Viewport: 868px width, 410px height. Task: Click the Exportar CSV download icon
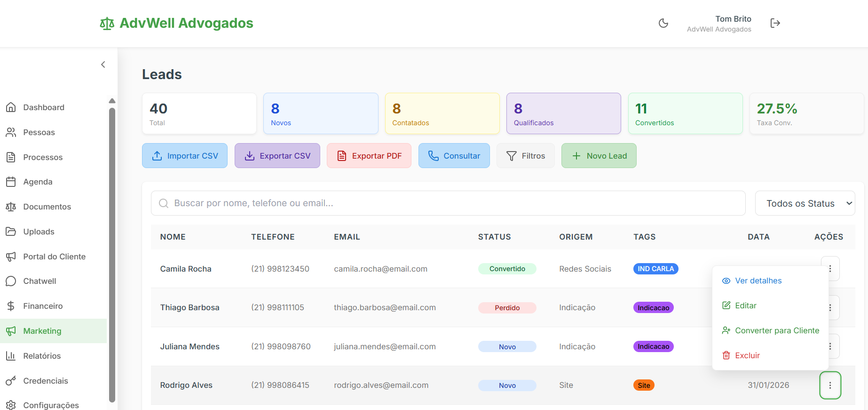(x=250, y=156)
